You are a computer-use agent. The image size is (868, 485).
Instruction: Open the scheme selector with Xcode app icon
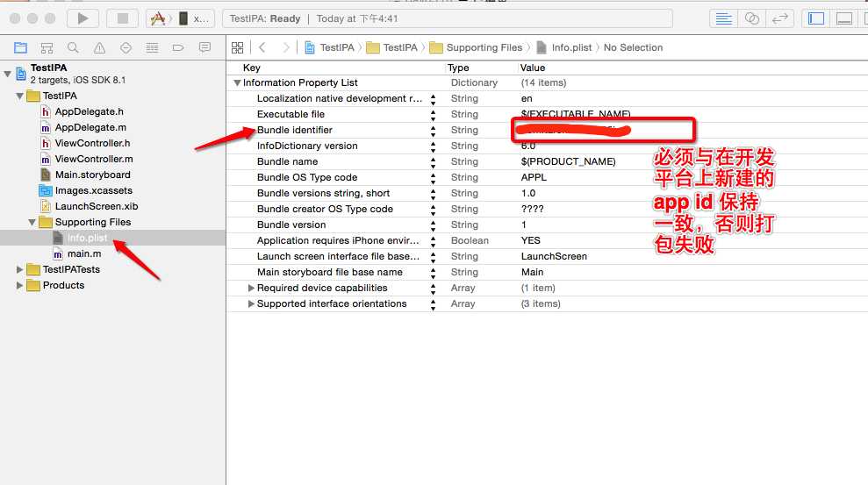(x=158, y=18)
